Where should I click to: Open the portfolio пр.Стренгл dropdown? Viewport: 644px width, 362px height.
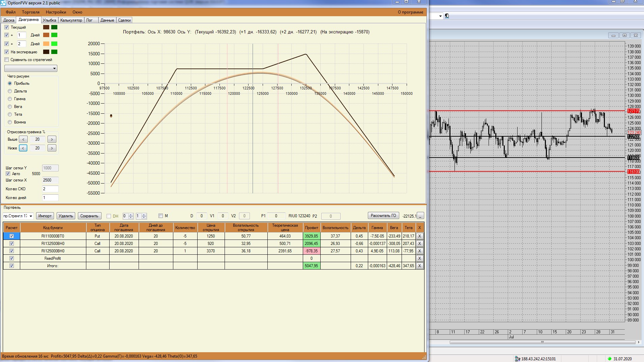click(x=18, y=216)
